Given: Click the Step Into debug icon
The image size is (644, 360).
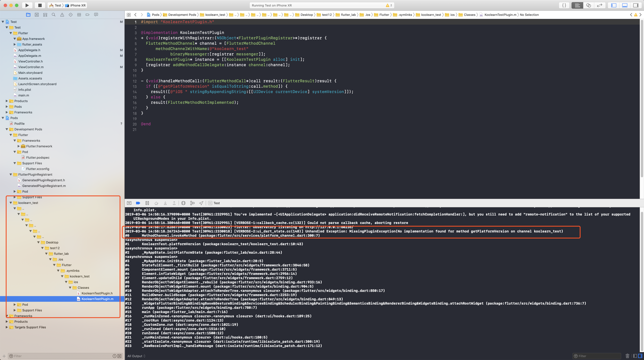Looking at the screenshot, I should pyautogui.click(x=165, y=203).
